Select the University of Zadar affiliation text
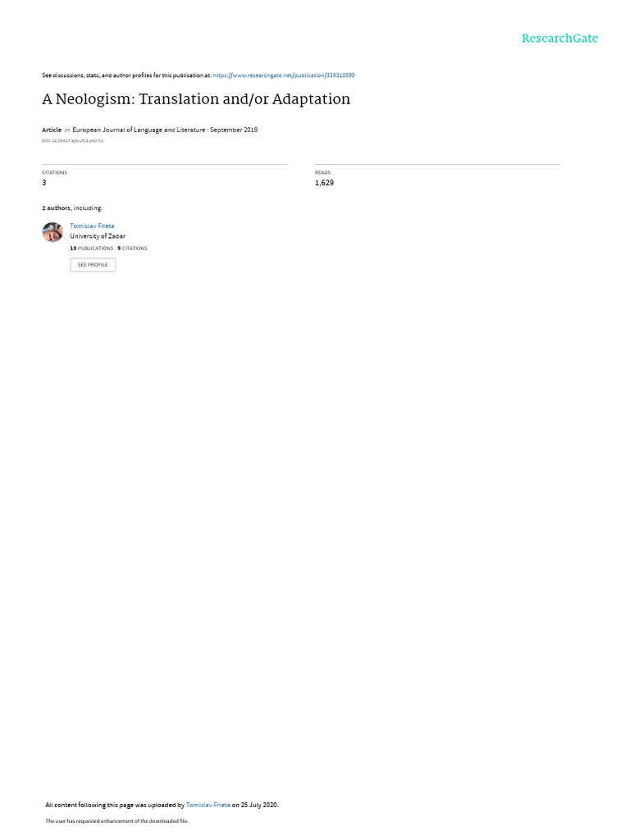 click(98, 236)
